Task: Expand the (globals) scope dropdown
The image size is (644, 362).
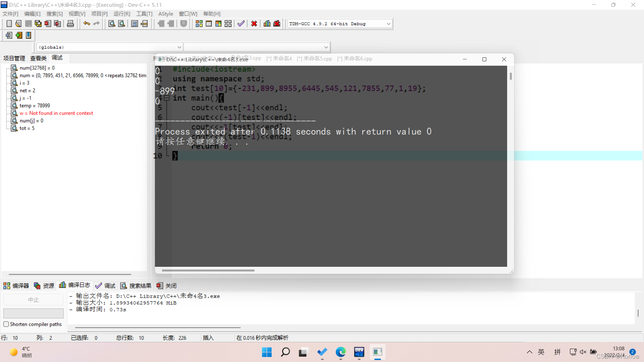Action: click(x=179, y=47)
